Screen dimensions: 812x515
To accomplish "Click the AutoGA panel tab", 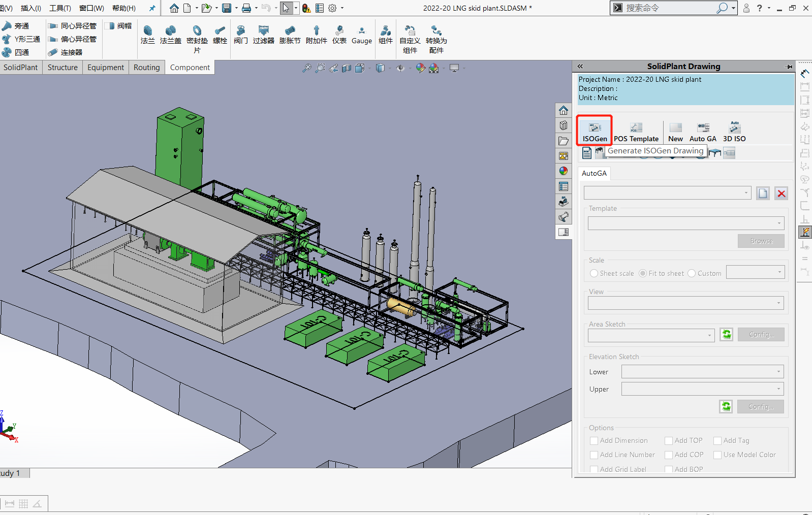I will 594,173.
